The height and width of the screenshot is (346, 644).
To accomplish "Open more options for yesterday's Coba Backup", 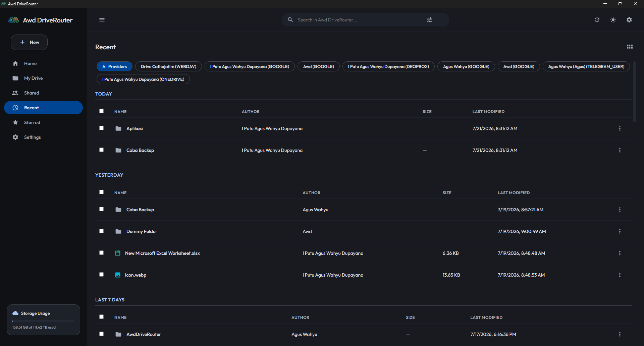I will click(x=620, y=210).
